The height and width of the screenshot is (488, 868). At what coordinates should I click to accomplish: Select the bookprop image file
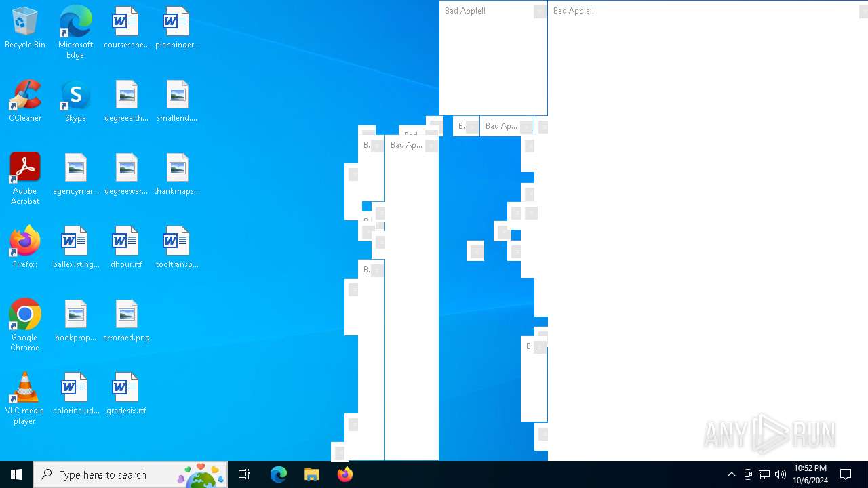click(76, 321)
